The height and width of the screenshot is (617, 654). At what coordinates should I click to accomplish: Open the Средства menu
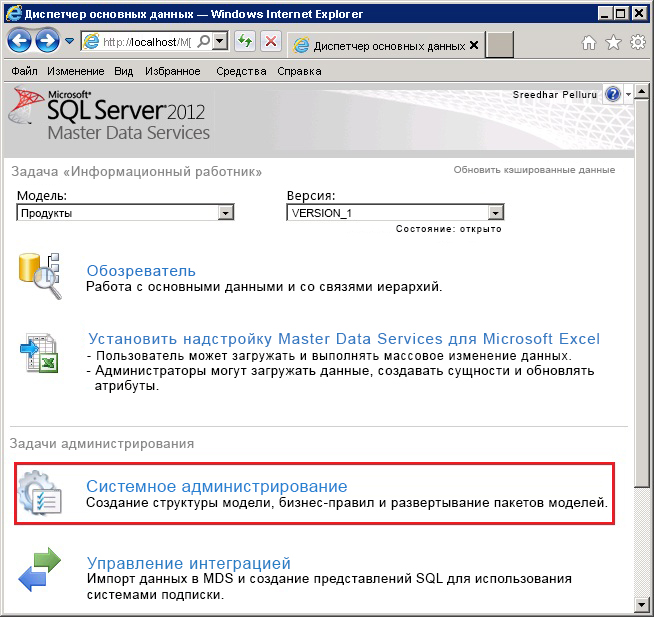[241, 71]
